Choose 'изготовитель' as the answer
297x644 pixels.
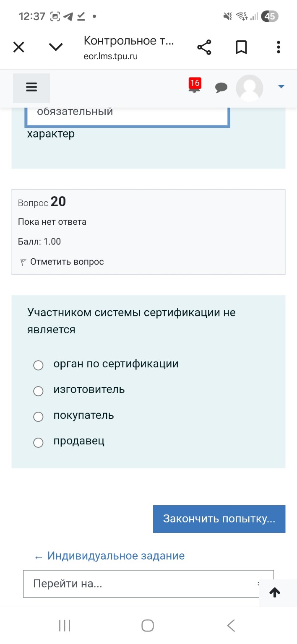38,391
